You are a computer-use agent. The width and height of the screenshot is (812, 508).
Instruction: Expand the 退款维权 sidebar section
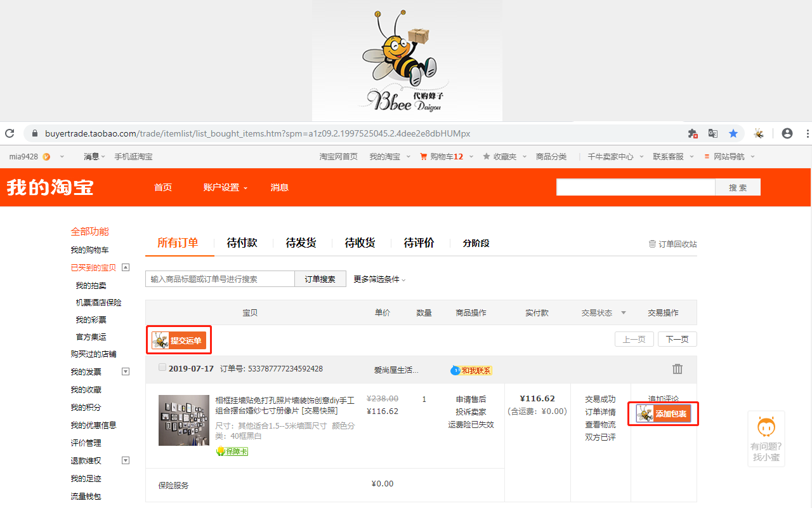[x=126, y=460]
